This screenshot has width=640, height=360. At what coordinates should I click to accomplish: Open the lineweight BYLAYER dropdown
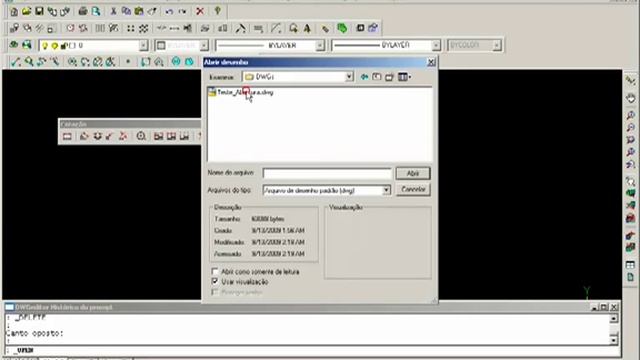point(436,45)
